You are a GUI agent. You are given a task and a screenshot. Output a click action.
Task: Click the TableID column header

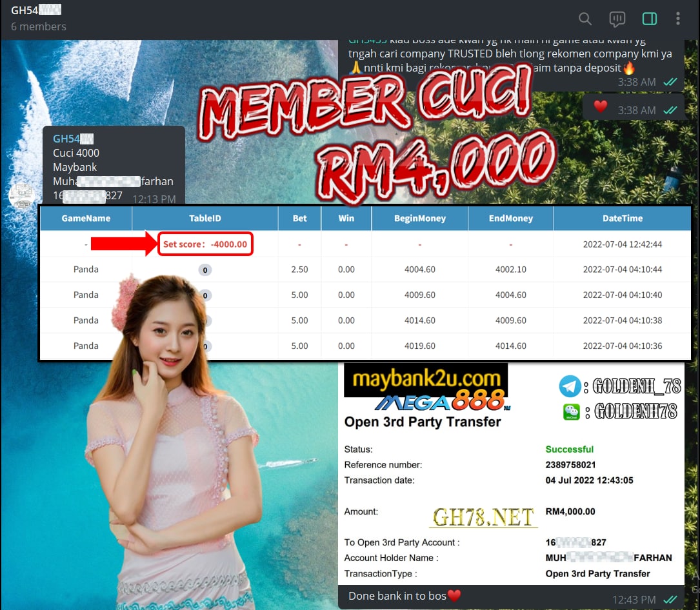point(205,218)
